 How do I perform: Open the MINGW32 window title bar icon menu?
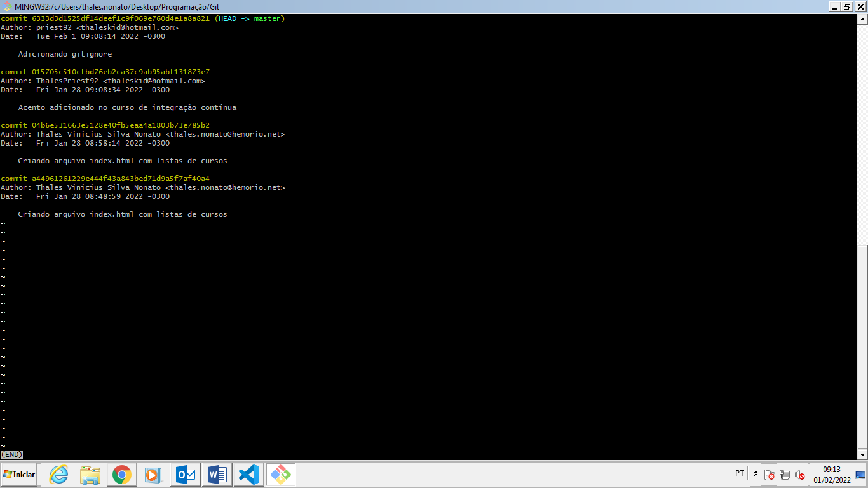7,6
